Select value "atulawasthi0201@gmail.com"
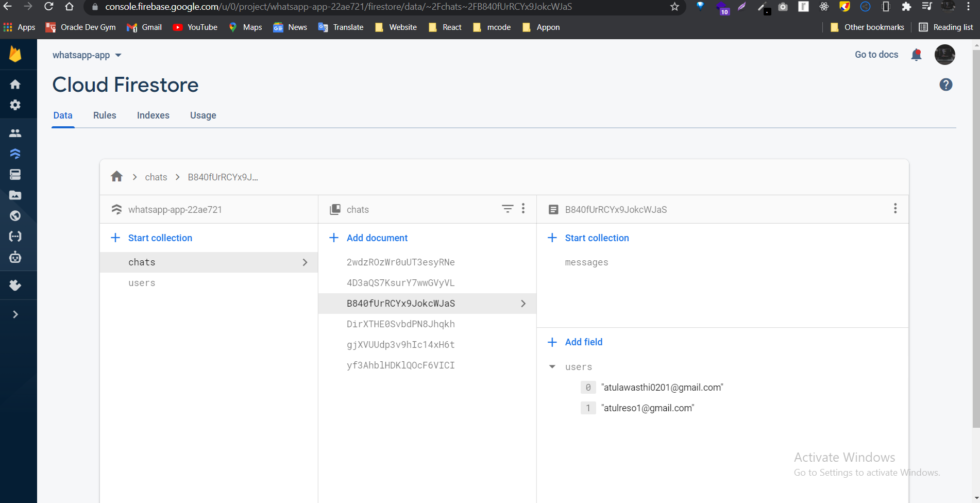Viewport: 980px width, 503px height. tap(662, 388)
